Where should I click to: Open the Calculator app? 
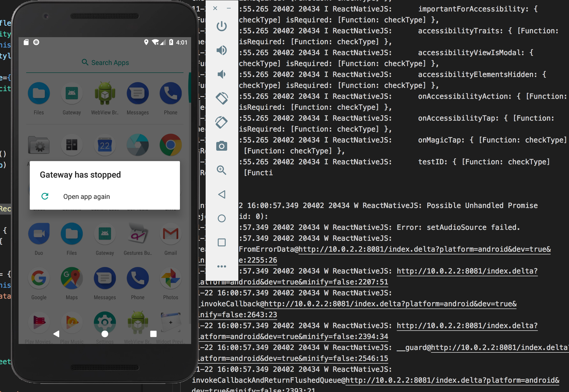[x=72, y=145]
